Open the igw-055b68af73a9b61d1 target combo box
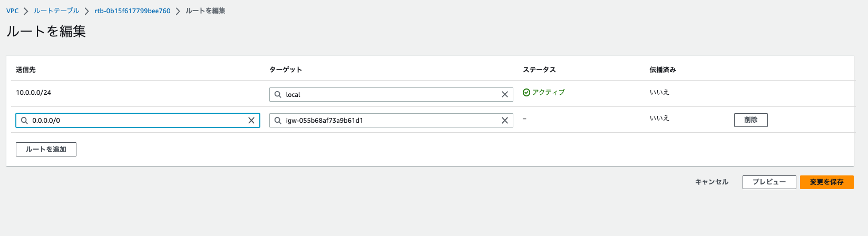This screenshot has height=236, width=868. click(x=390, y=121)
